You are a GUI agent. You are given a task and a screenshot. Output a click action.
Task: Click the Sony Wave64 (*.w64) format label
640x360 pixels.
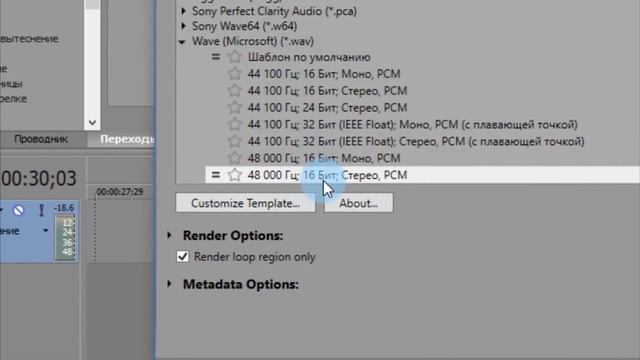coord(244,26)
